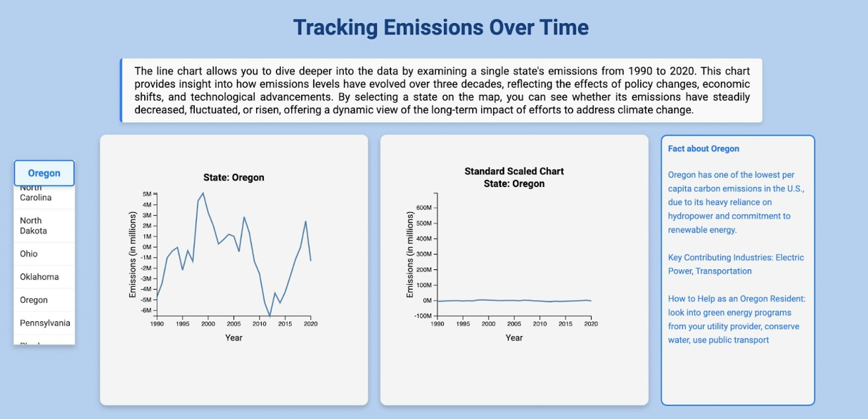Choose North Dakota in the state list
868x419 pixels.
tap(34, 226)
